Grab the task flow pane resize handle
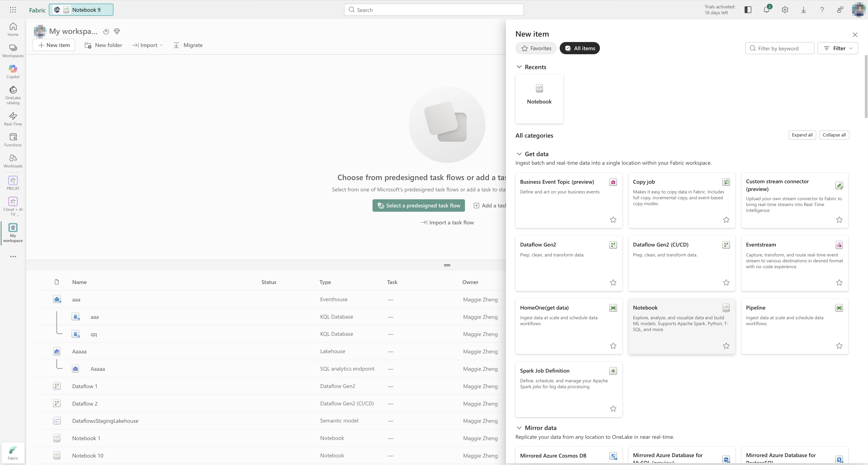The height and width of the screenshot is (465, 868). point(447,265)
